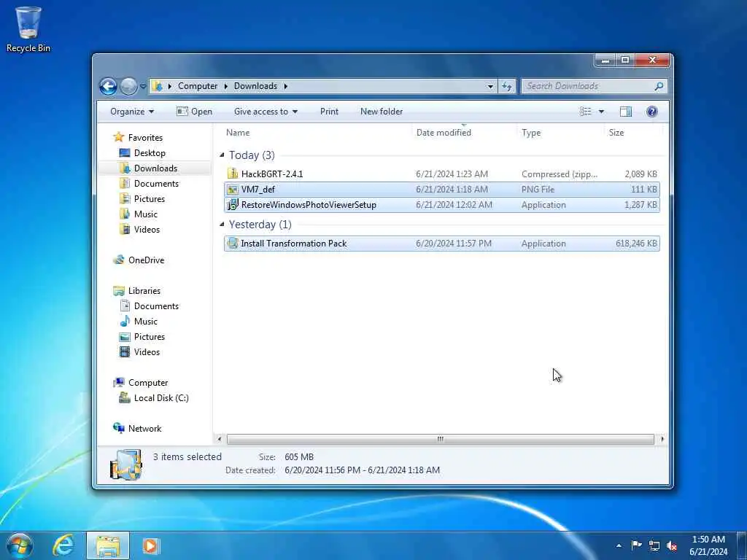Open Music library under Libraries
The height and width of the screenshot is (560, 747).
(145, 321)
